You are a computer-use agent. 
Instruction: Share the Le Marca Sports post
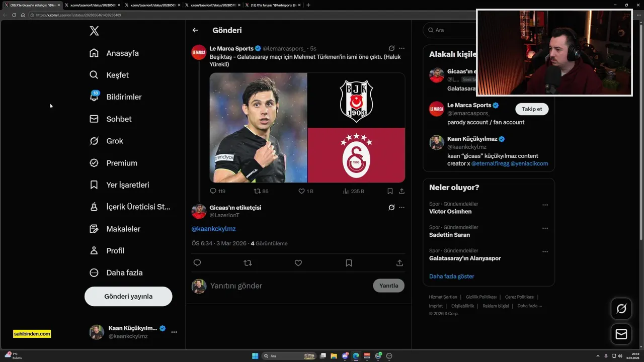click(x=401, y=191)
